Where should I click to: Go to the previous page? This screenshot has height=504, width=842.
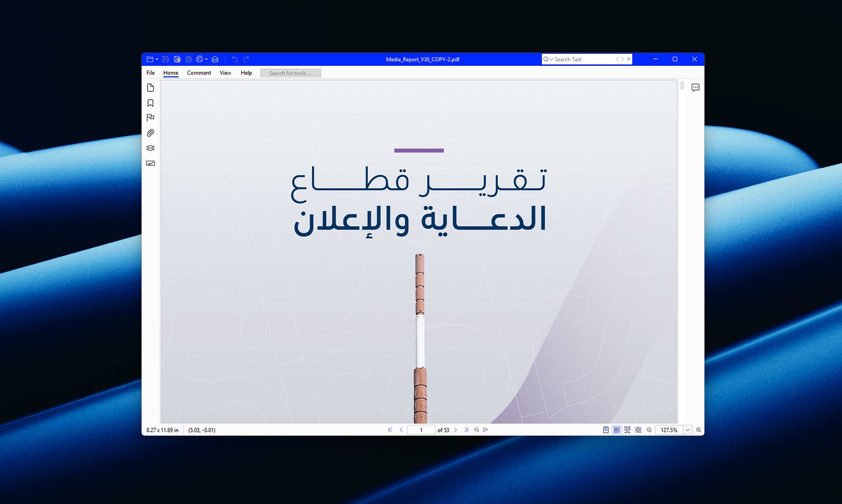coord(401,430)
